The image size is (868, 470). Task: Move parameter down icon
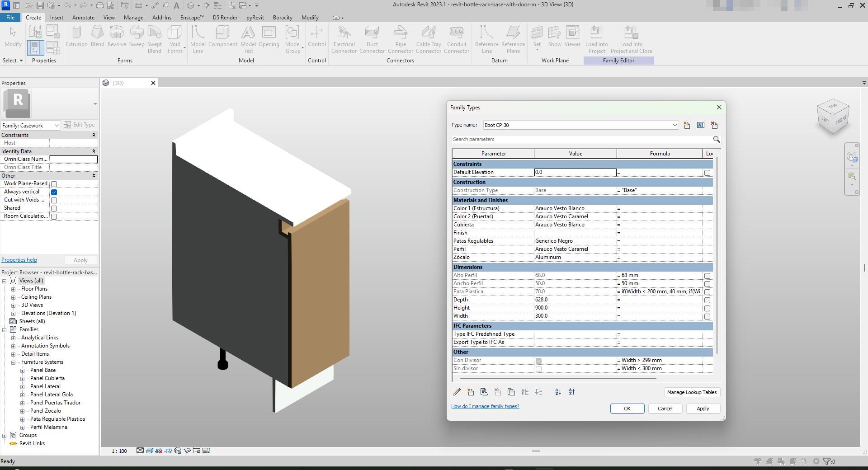pos(538,392)
